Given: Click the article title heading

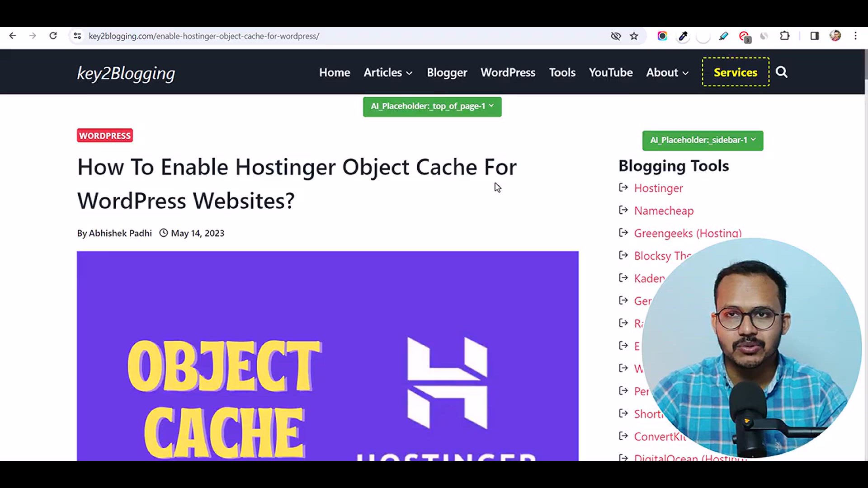Looking at the screenshot, I should click(297, 184).
